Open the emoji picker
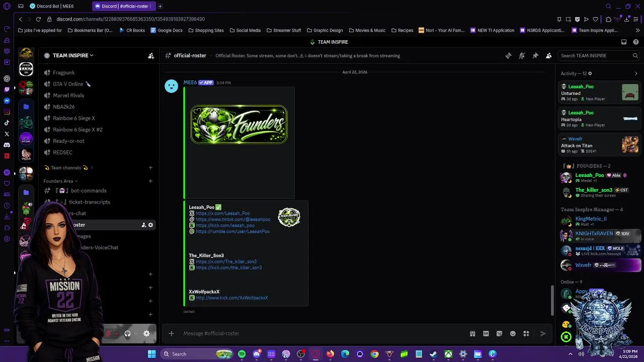The height and width of the screenshot is (362, 644). [x=513, y=333]
